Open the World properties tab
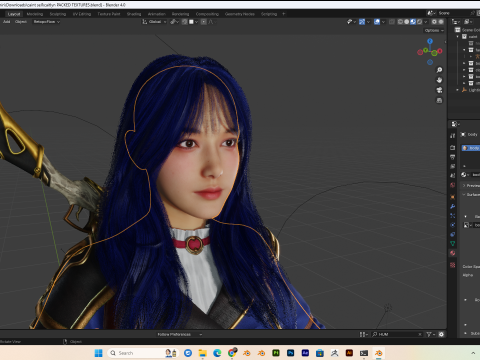The height and width of the screenshot is (360, 480). coord(453,185)
